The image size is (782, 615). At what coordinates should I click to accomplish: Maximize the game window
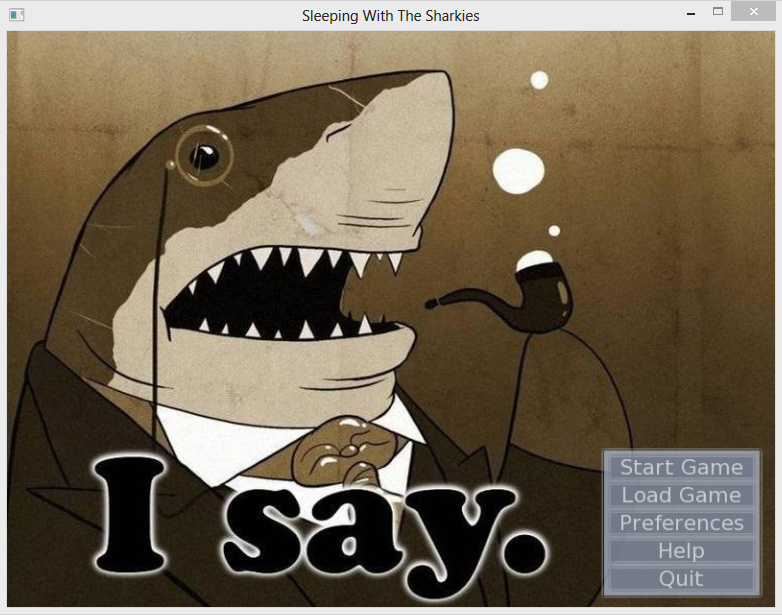point(718,11)
